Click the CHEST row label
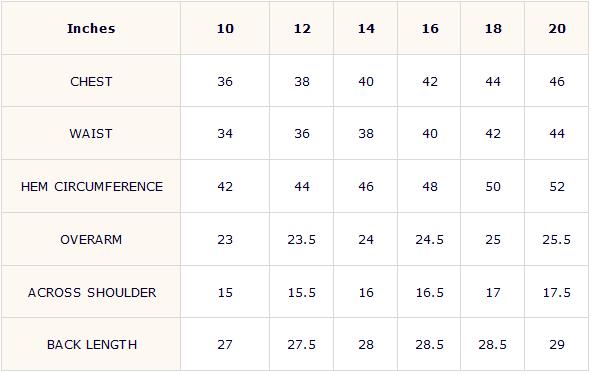The height and width of the screenshot is (374, 592). coord(91,82)
